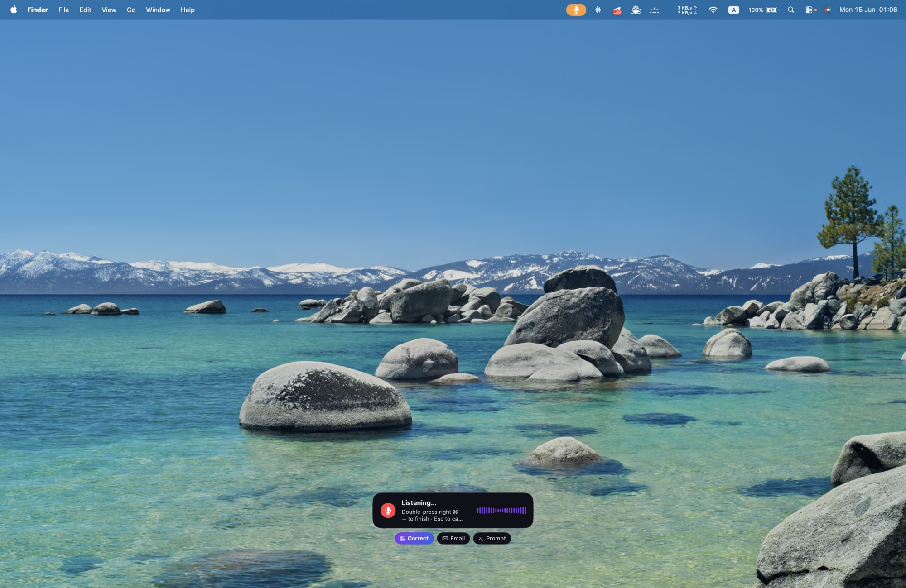Click the "Listening..." status text

(419, 502)
